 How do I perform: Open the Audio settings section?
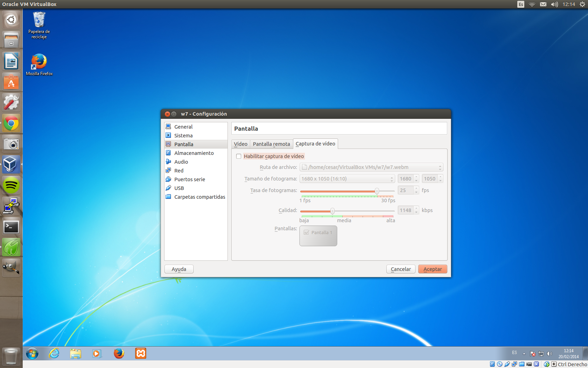(181, 162)
